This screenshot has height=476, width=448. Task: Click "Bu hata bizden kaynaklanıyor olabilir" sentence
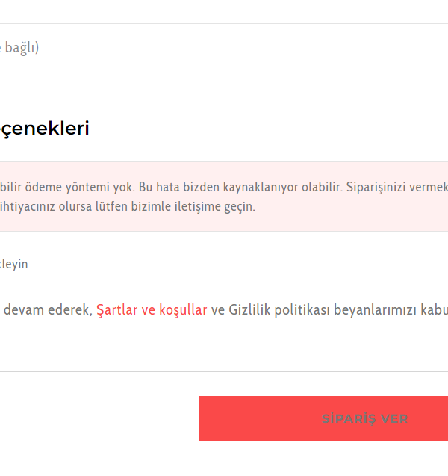[240, 187]
